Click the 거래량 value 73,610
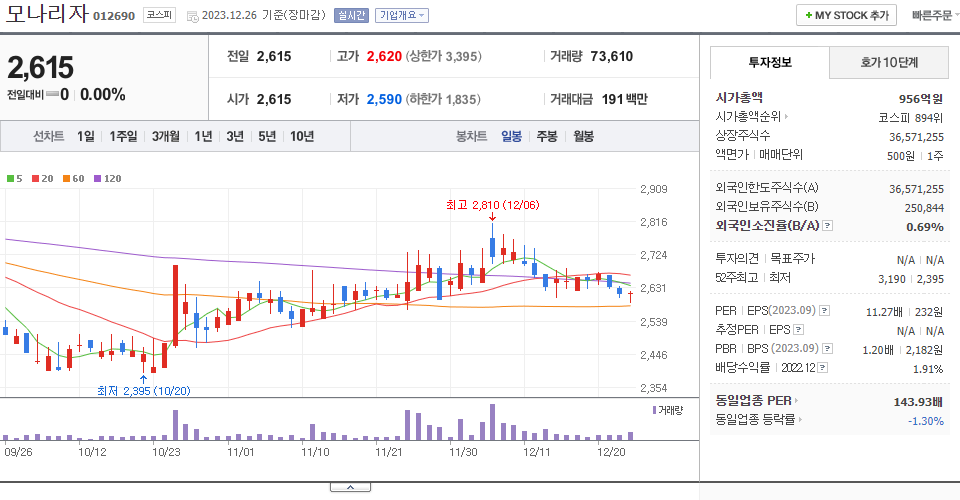This screenshot has height=500, width=960. 612,56
